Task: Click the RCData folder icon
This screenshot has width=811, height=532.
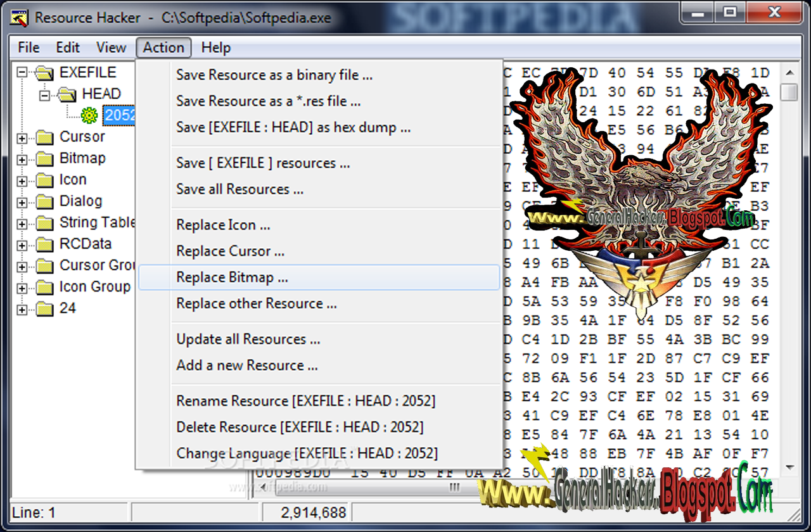Action: pos(45,244)
